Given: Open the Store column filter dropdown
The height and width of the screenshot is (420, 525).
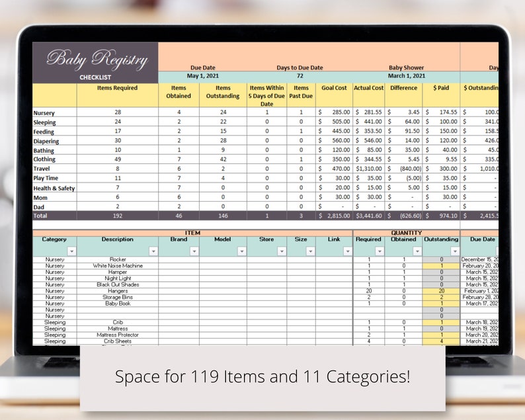Looking at the screenshot, I should coord(282,251).
